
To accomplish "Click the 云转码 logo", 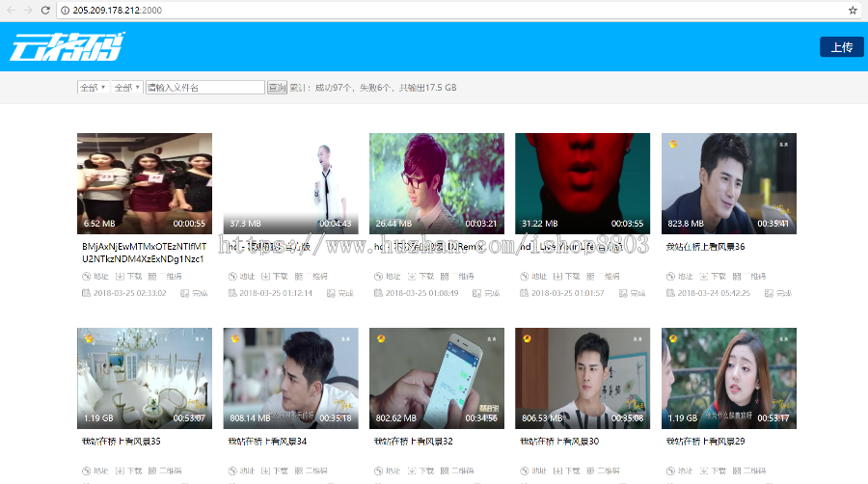I will tap(67, 46).
